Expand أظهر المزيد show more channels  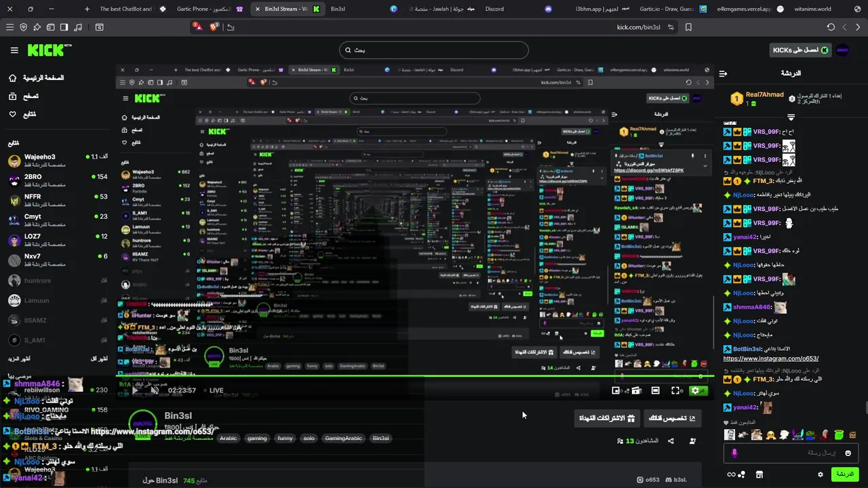tap(19, 359)
